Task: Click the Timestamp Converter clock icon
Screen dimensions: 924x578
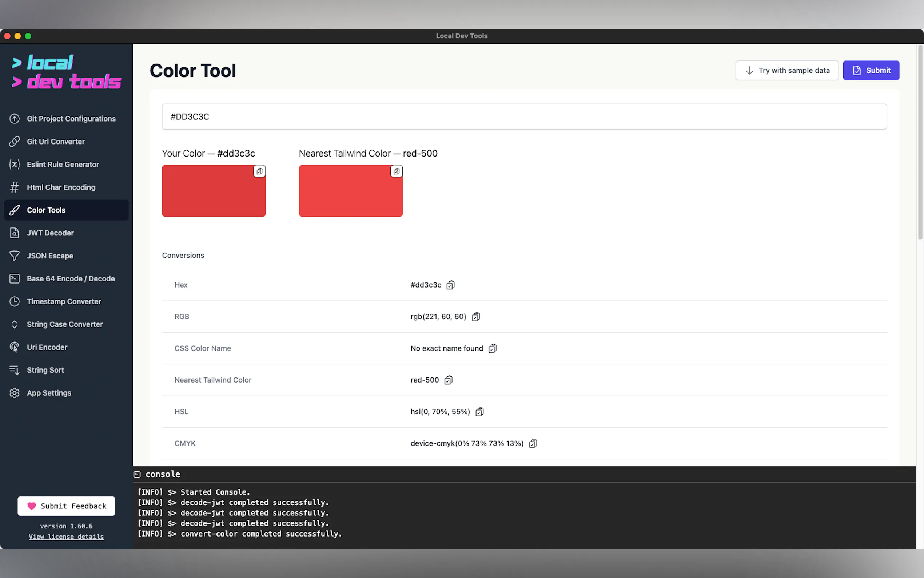Action: coord(15,302)
